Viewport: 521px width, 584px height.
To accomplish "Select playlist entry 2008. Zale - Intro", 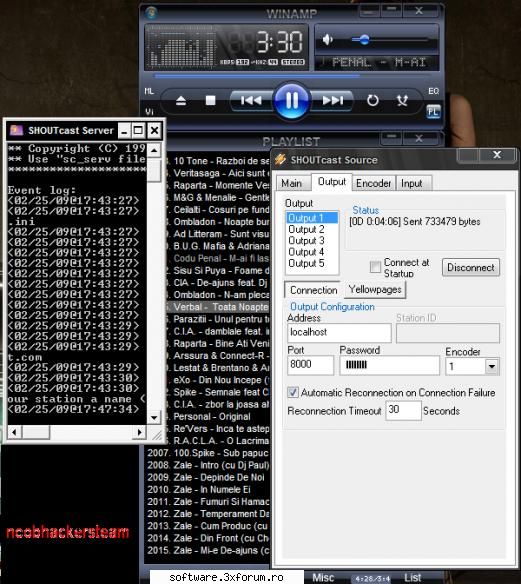I will 208,465.
